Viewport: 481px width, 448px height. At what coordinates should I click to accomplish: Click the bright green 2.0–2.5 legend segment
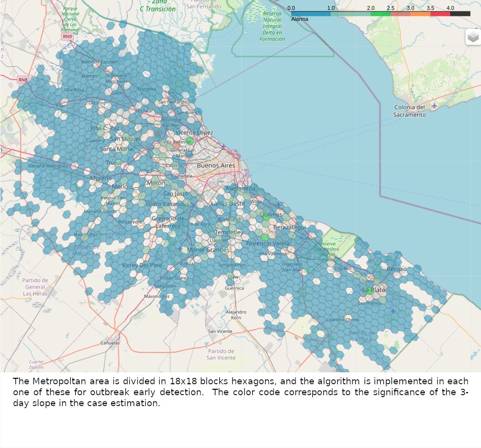[381, 14]
